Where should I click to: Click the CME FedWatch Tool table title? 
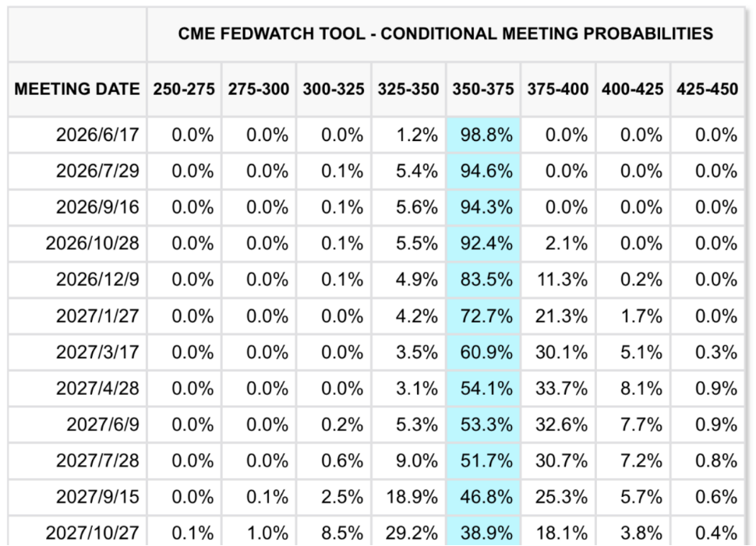pos(445,33)
